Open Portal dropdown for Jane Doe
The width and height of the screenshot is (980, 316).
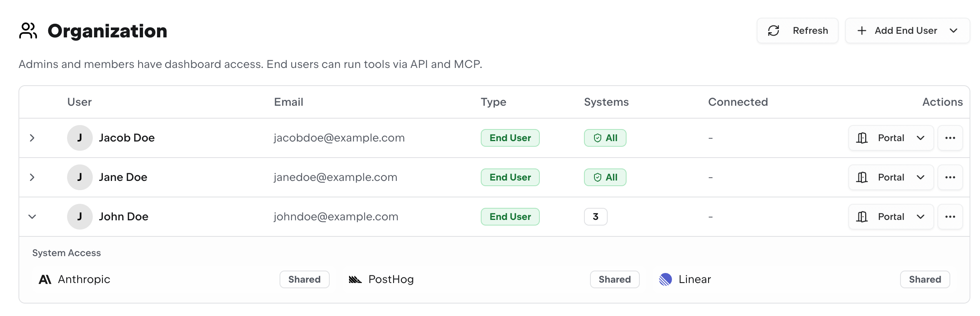[x=891, y=177]
